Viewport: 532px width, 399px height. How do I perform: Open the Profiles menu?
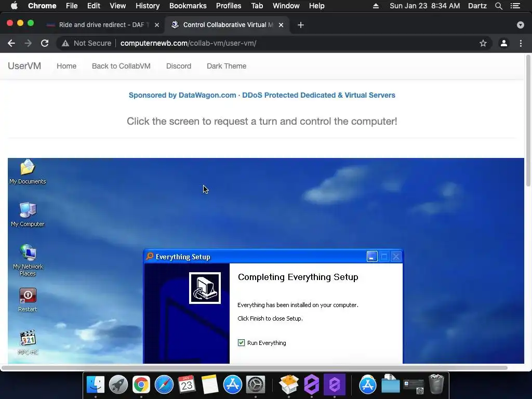pyautogui.click(x=229, y=6)
